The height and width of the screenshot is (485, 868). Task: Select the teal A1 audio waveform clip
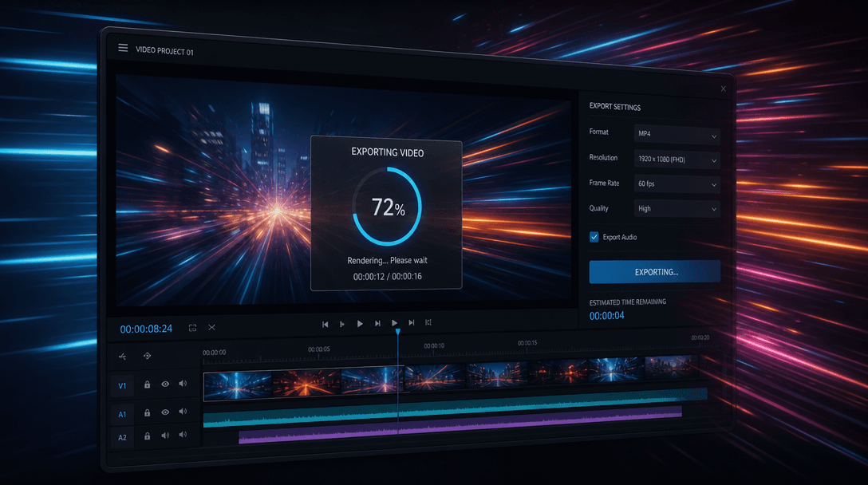(455, 409)
